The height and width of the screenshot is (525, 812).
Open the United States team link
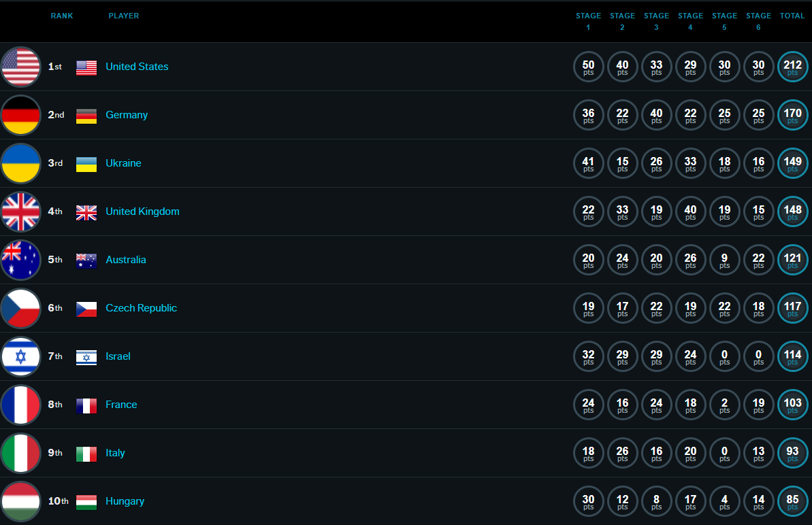point(137,67)
